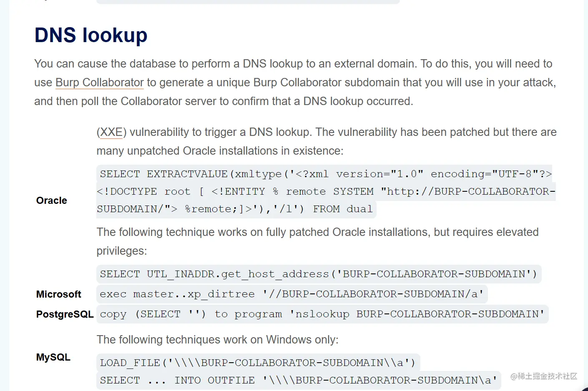Select the PostgreSQL row label

(x=65, y=314)
